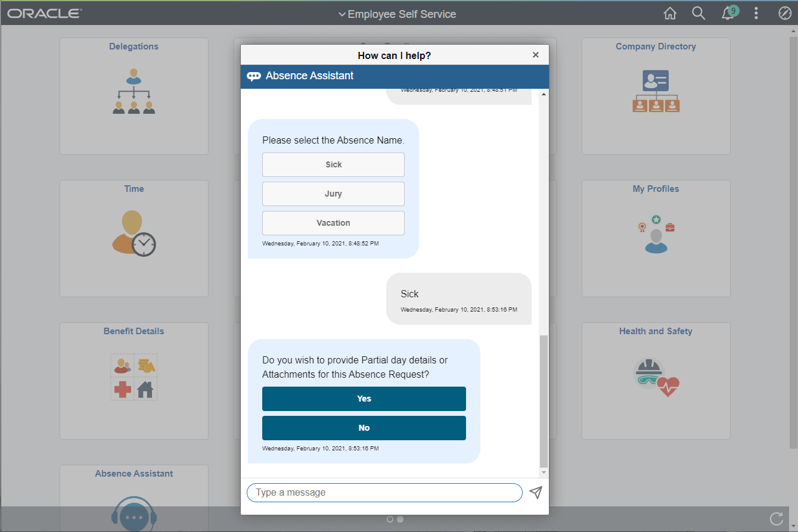Answer Yes to providing partial day details
Image resolution: width=798 pixels, height=532 pixels.
[x=364, y=399]
